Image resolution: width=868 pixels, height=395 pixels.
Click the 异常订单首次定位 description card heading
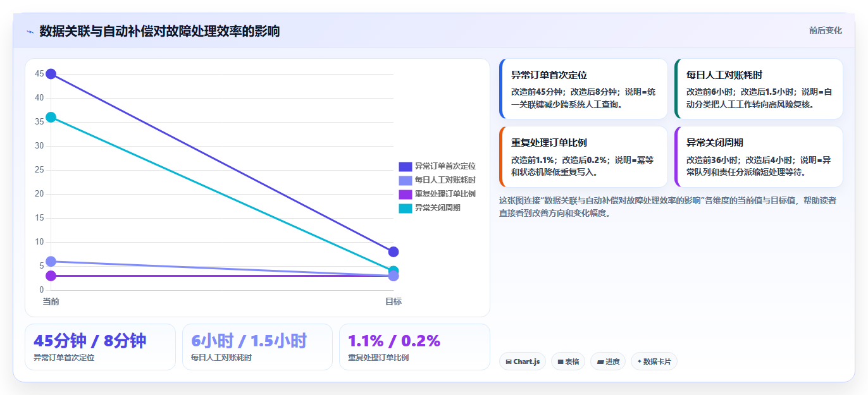click(x=549, y=75)
